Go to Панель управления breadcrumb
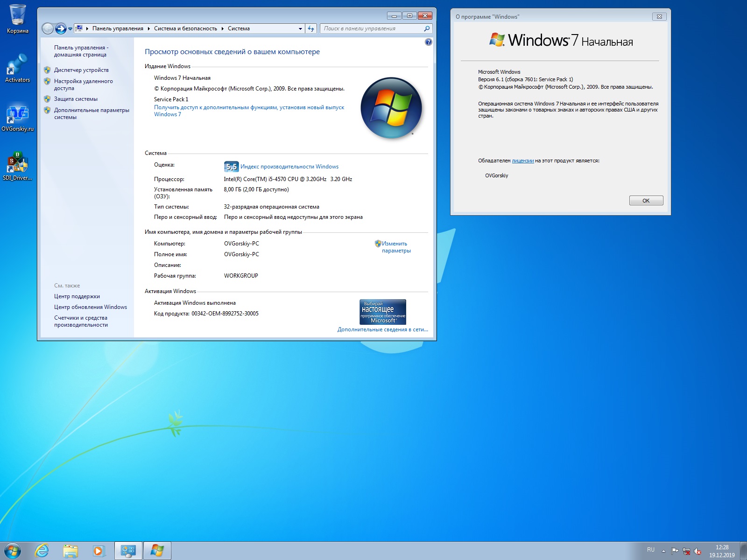The width and height of the screenshot is (747, 560). [x=118, y=28]
